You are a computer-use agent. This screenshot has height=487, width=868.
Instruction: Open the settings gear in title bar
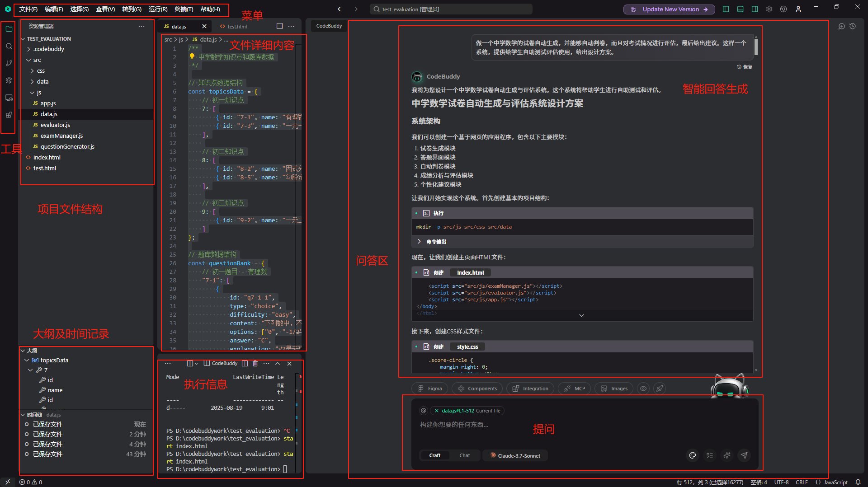coord(769,9)
